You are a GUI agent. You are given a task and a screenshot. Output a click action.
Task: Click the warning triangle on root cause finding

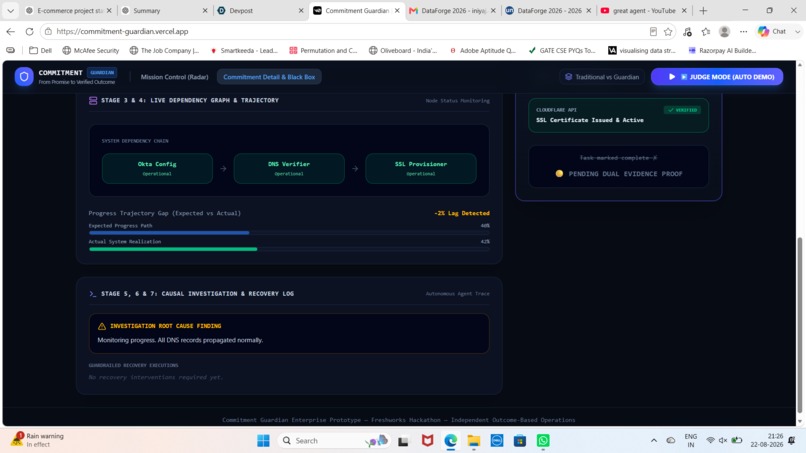(102, 326)
